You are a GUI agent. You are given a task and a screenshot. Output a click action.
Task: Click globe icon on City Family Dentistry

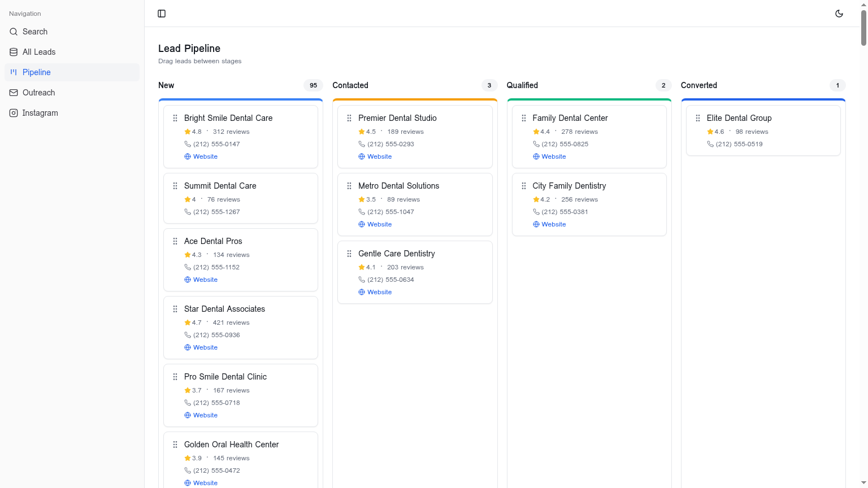(x=536, y=224)
